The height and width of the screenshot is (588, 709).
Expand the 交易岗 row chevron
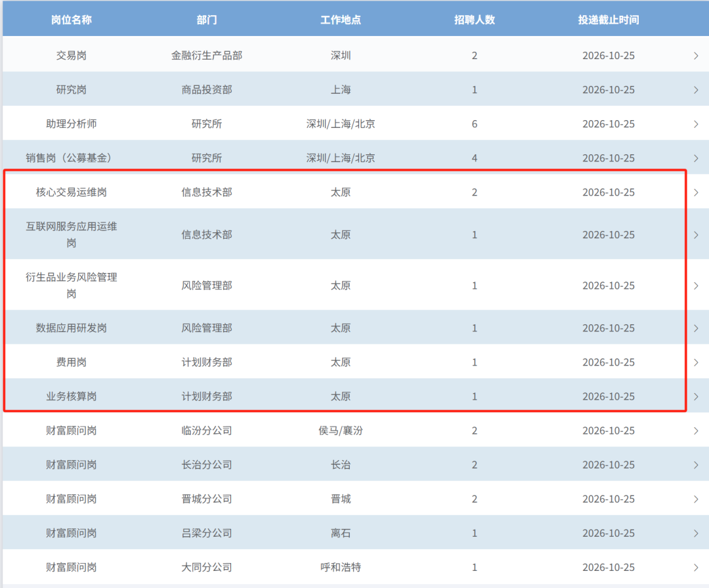[696, 56]
